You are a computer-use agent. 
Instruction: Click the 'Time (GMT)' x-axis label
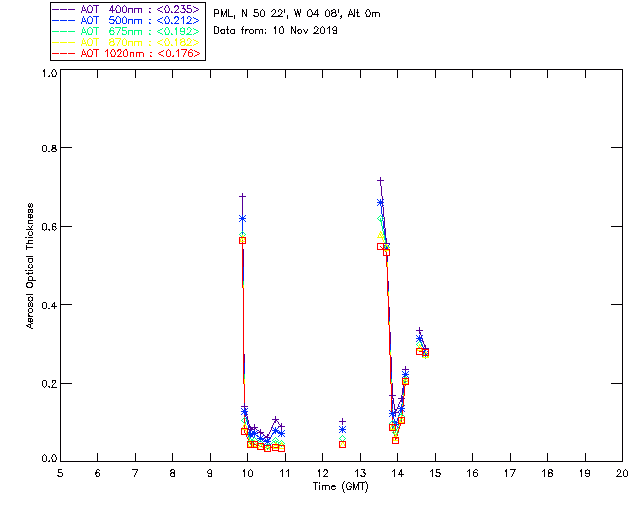340,487
